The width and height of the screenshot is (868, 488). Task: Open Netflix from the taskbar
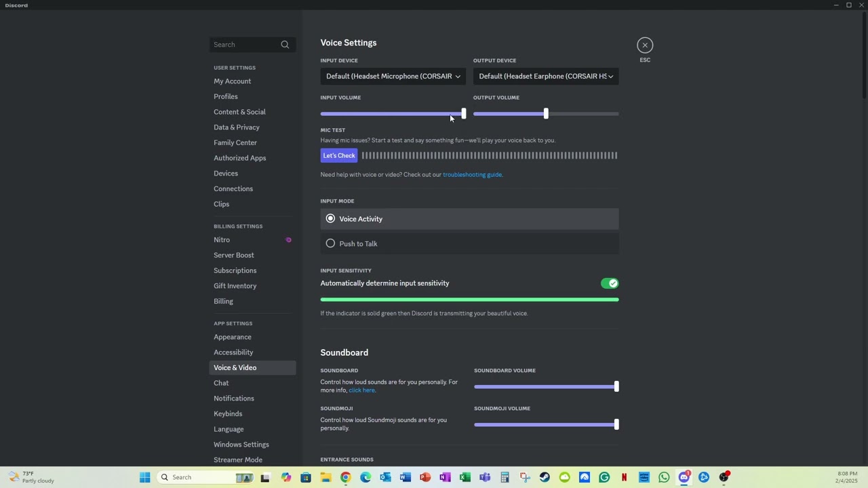coord(624,477)
